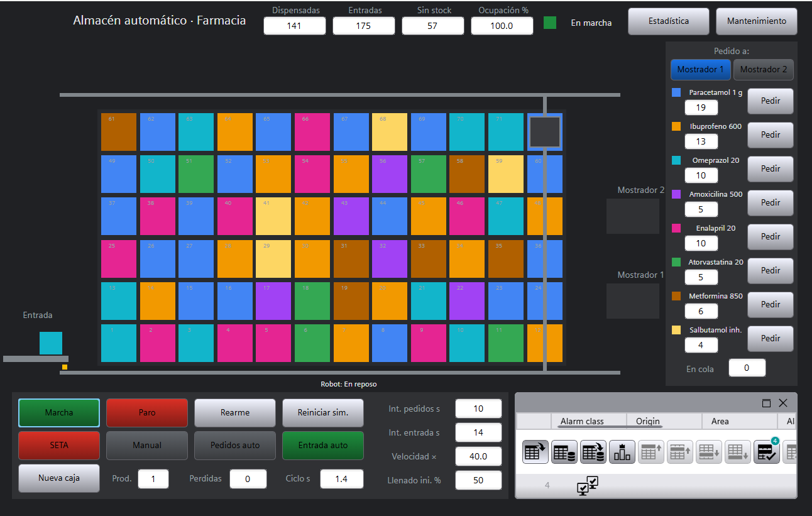Click the Mostrador 1 output tray

pyautogui.click(x=632, y=300)
